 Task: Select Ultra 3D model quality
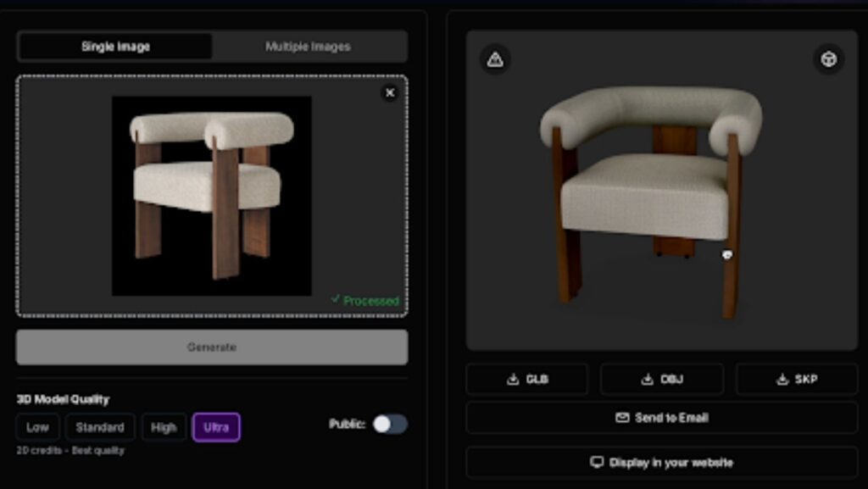[x=216, y=427]
